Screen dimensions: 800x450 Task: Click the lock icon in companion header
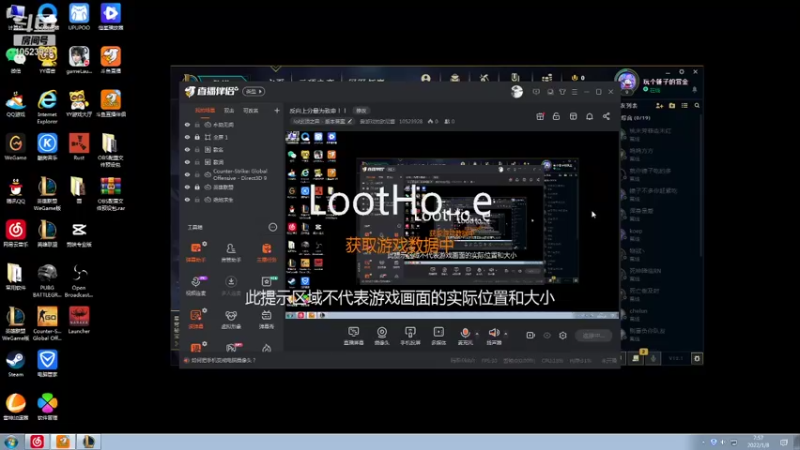[x=556, y=116]
